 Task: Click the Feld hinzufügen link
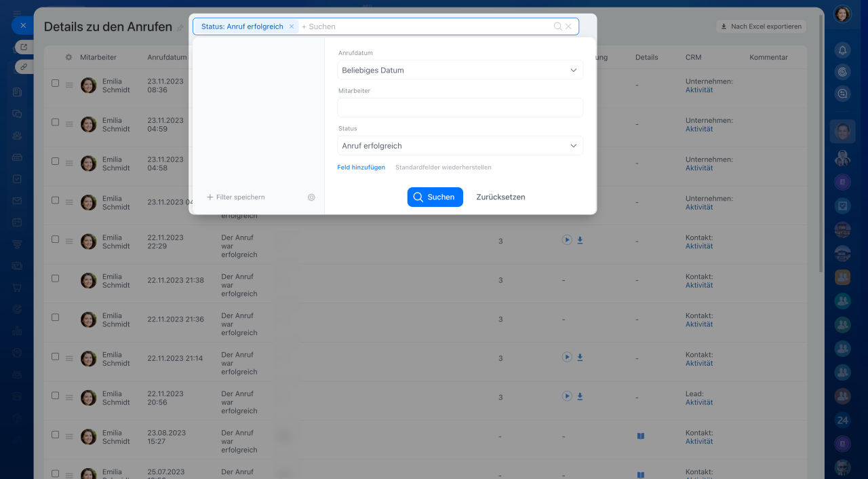(x=361, y=167)
